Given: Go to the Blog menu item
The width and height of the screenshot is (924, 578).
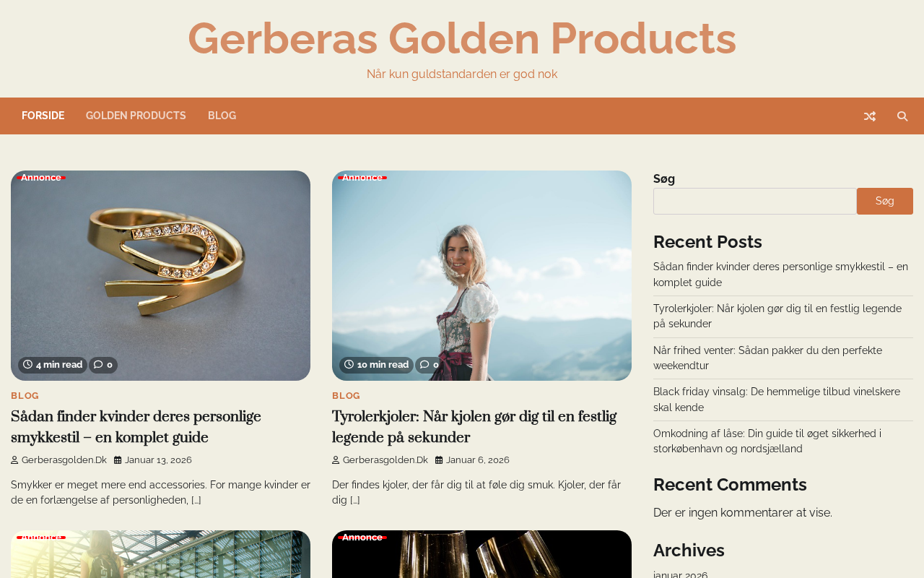Looking at the screenshot, I should coord(222,116).
